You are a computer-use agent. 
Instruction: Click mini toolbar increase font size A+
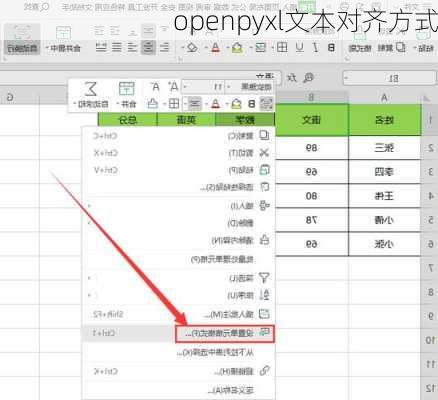[x=173, y=87]
